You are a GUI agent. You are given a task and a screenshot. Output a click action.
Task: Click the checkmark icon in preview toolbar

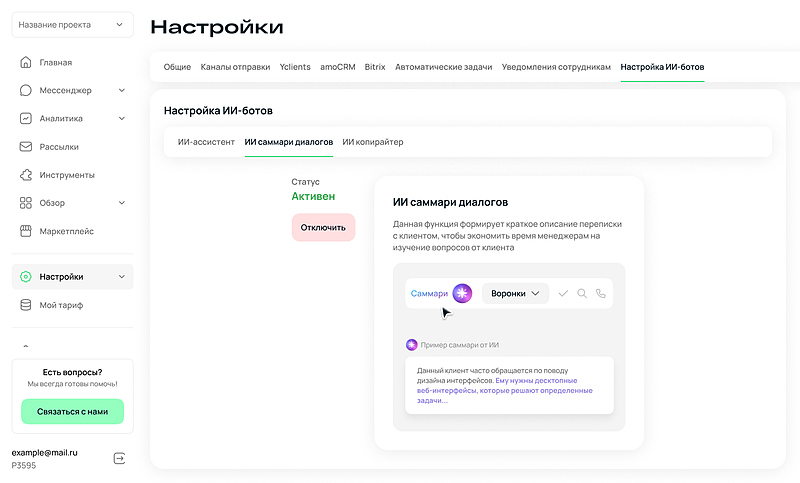[x=563, y=293]
